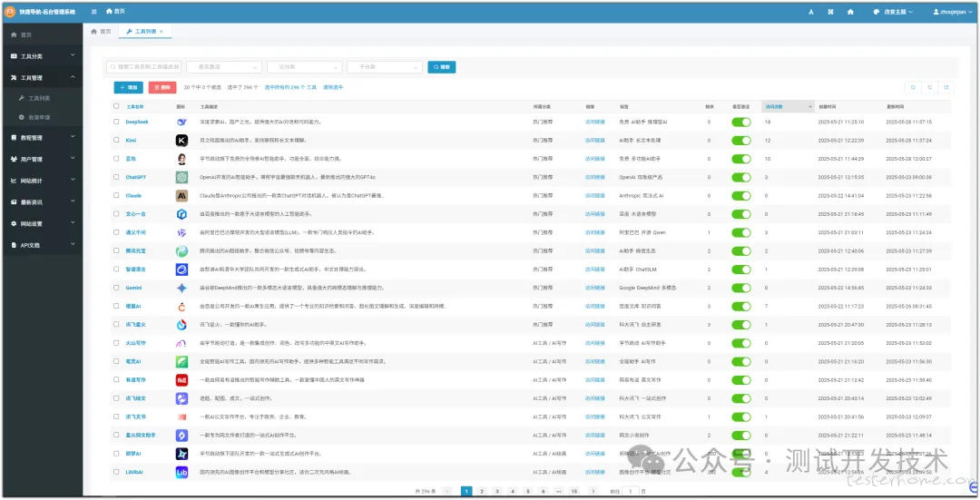This screenshot has width=980, height=500.
Task: Go to page 2 in pagination
Action: coord(482,491)
